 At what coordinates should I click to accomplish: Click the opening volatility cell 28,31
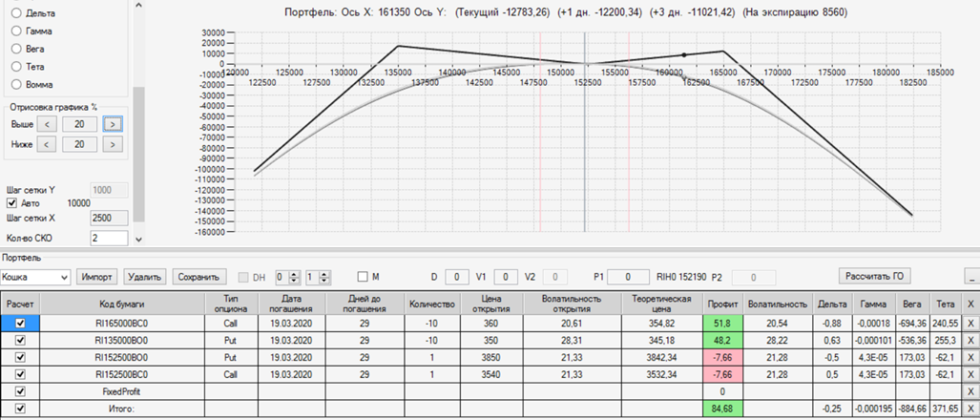click(x=573, y=340)
